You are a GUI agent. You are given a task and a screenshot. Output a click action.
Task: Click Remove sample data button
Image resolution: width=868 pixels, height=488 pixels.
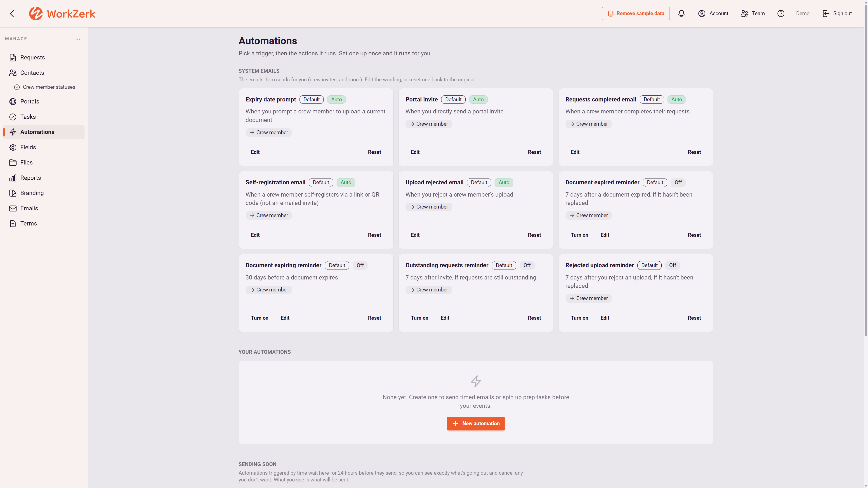point(635,14)
